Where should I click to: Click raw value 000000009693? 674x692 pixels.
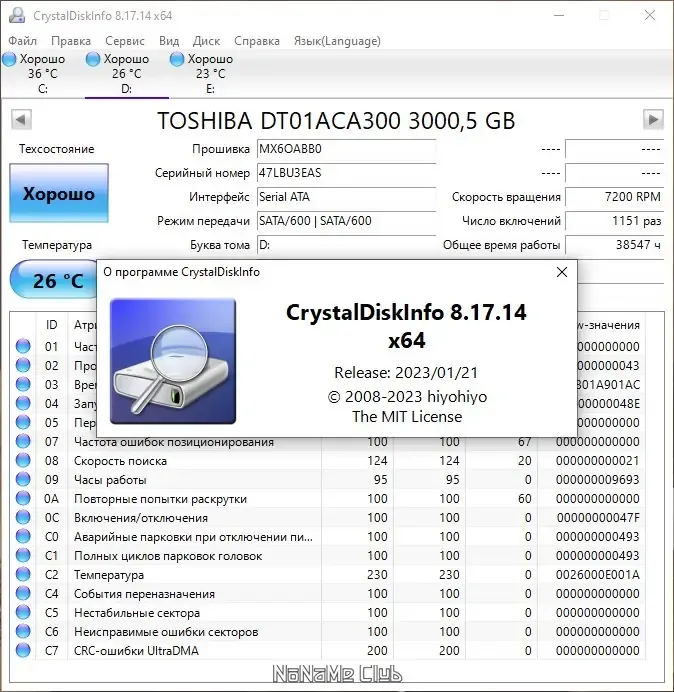598,480
